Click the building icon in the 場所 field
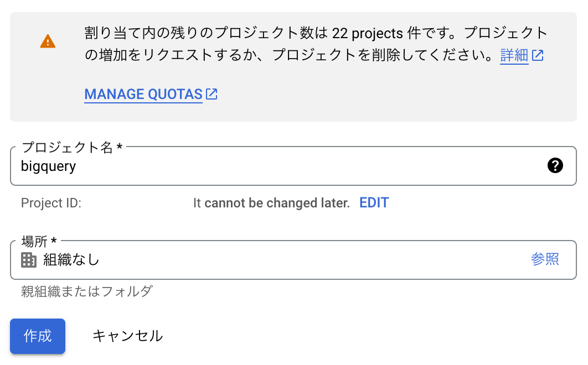This screenshot has width=588, height=365. click(x=29, y=260)
